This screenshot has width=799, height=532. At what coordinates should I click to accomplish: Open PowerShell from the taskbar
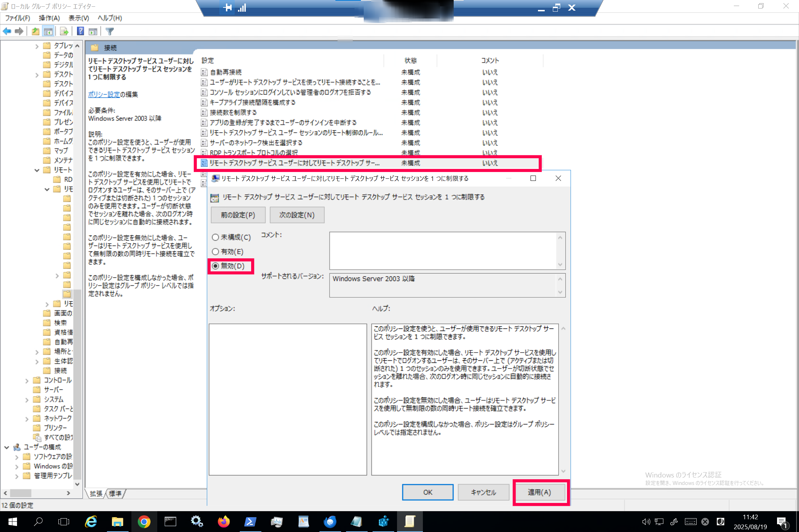point(250,521)
